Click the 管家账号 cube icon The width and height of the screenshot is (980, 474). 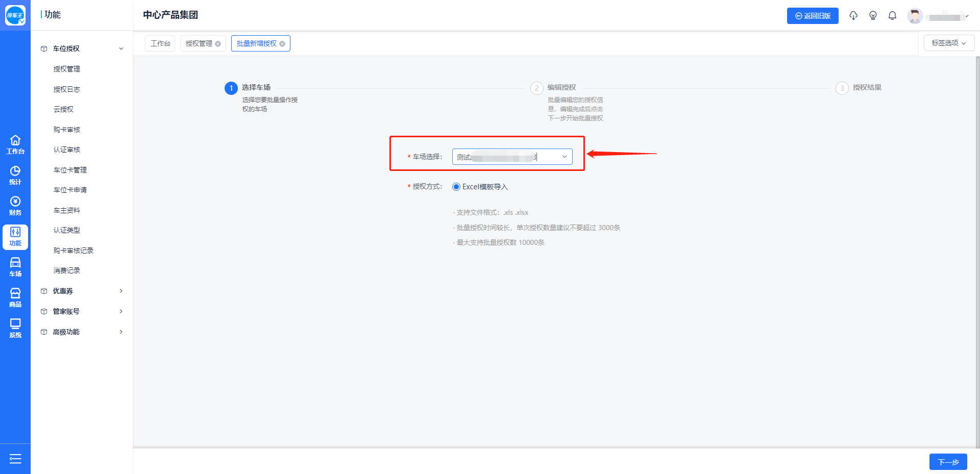click(44, 312)
